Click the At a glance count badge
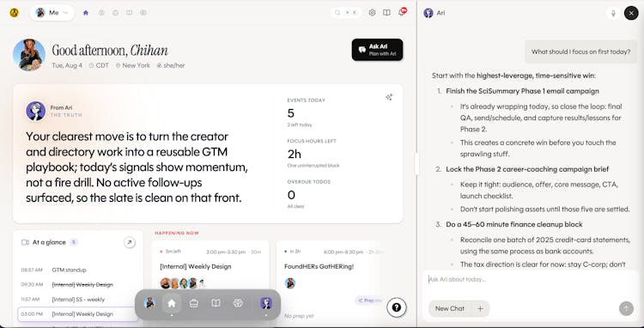 [x=74, y=242]
